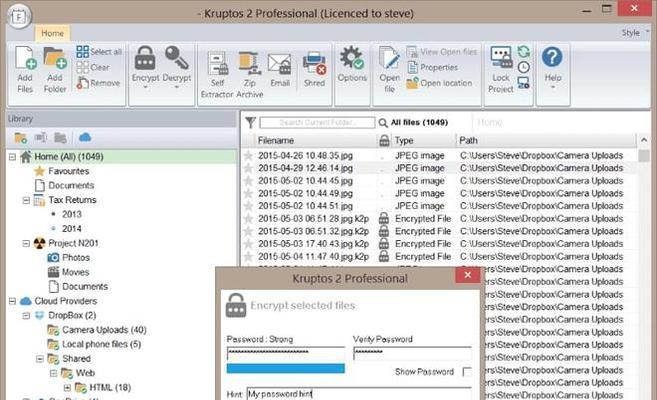Star the 2015-05-03 06.51.28.jpg.k2p file
This screenshot has width=657, height=400.
pyautogui.click(x=248, y=219)
